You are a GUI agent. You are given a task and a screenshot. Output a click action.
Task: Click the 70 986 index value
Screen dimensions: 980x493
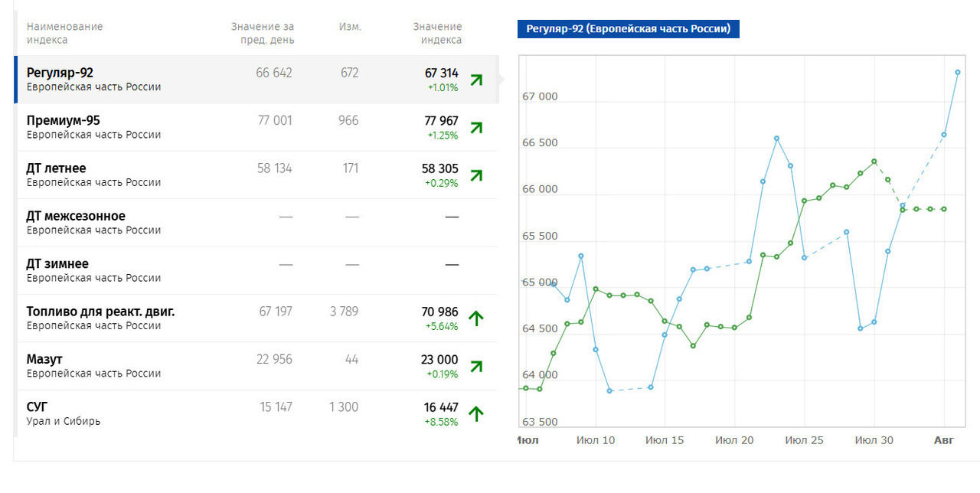[439, 312]
